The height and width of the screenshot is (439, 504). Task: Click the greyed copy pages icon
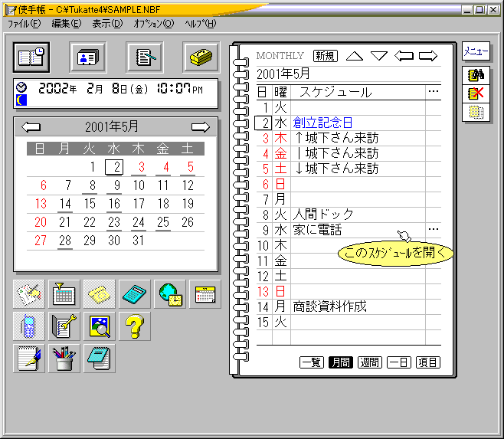476,112
